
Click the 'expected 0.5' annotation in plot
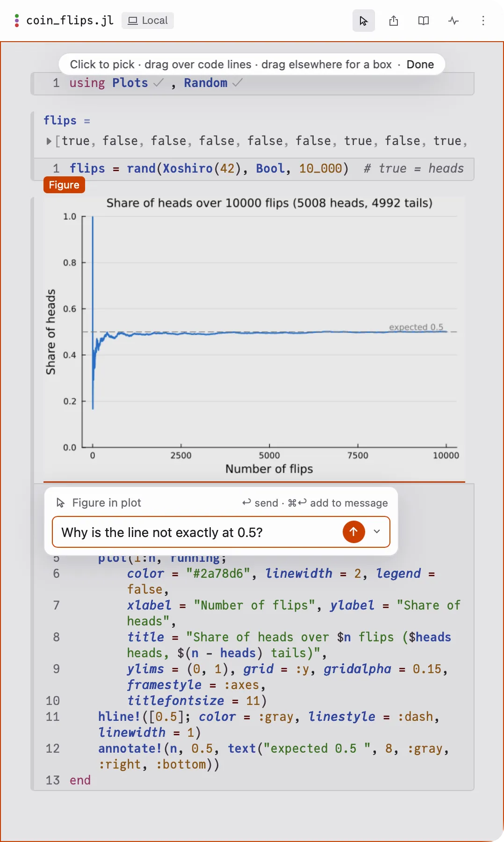416,327
